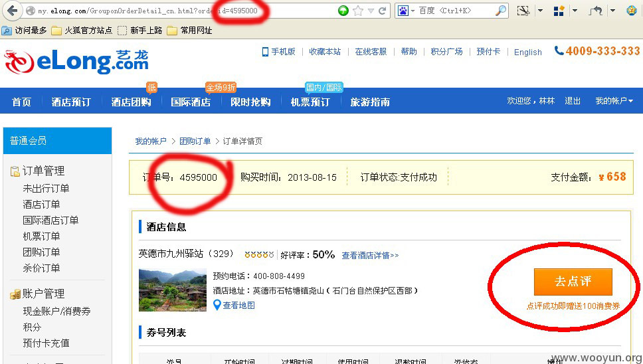
Task: Open 国际酒店订单 in sidebar
Action: (x=51, y=221)
